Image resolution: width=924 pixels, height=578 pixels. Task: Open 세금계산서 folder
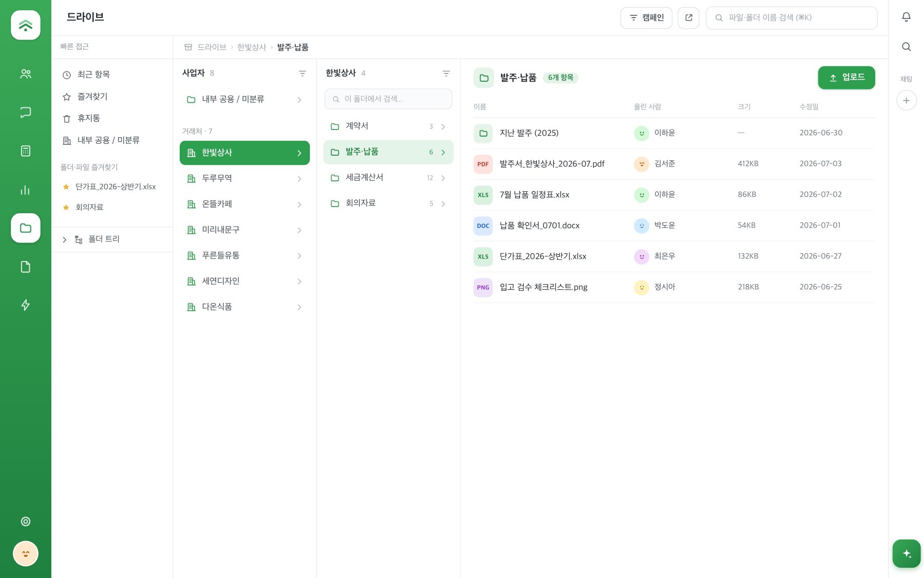pyautogui.click(x=388, y=178)
